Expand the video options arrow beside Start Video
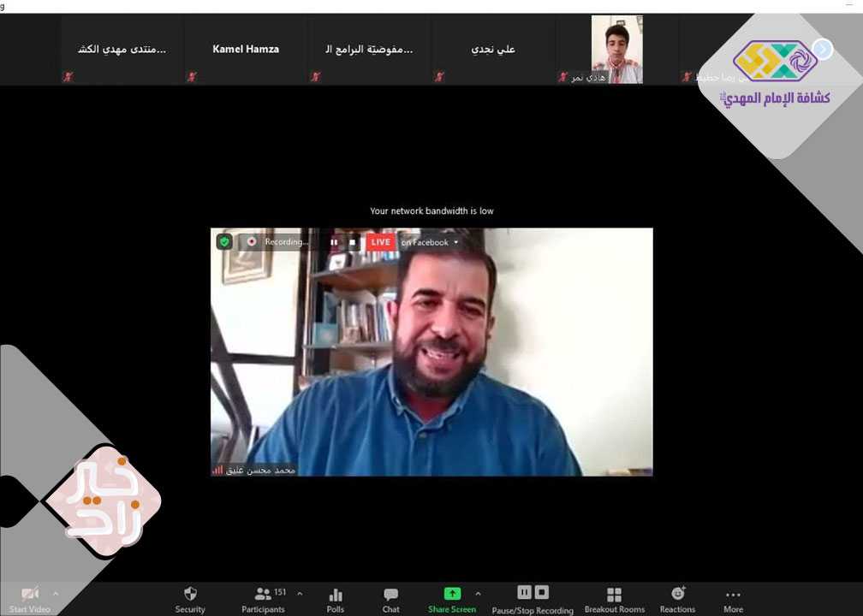 coord(57,593)
